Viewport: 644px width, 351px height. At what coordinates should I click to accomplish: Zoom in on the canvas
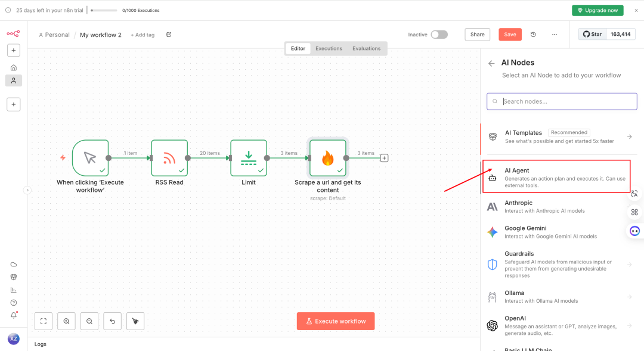(x=67, y=321)
